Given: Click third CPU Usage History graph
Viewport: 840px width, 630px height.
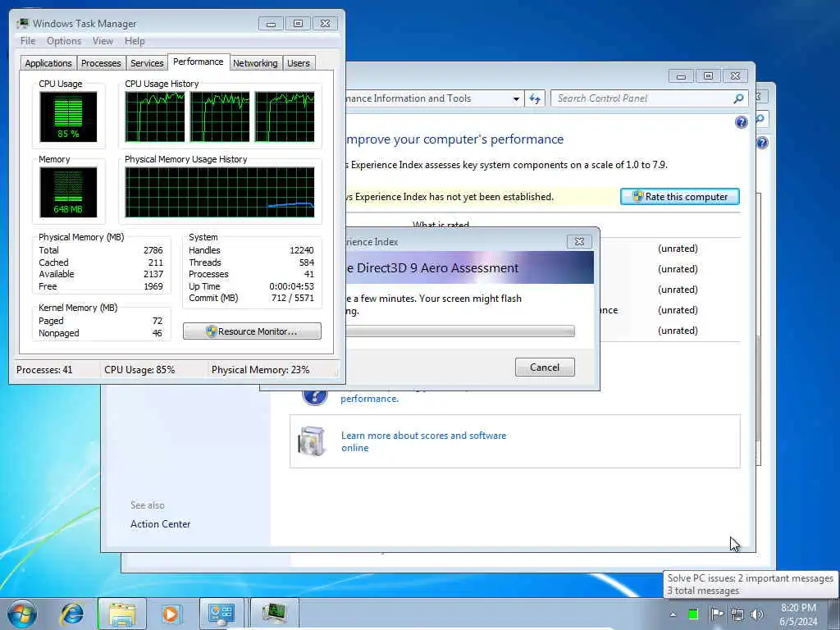Looking at the screenshot, I should pos(285,116).
